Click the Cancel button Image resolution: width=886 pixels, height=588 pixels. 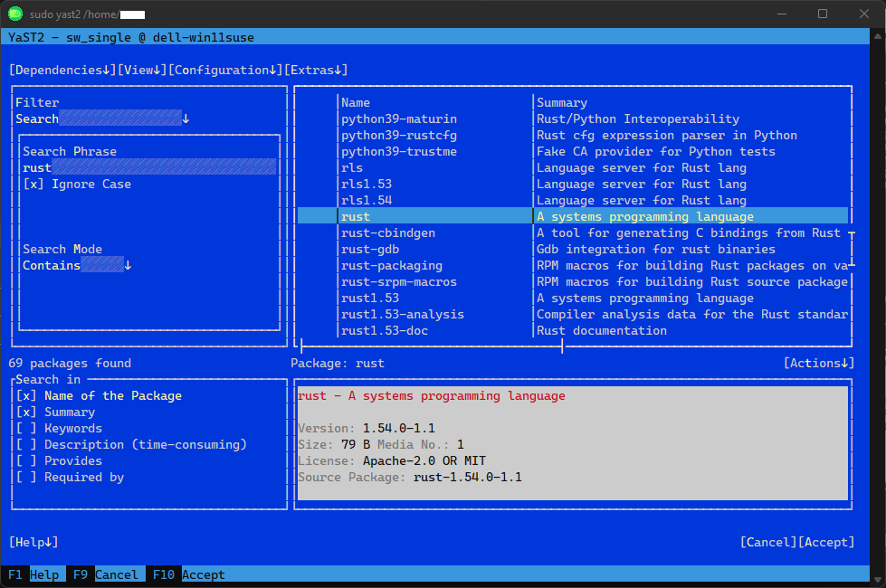[x=769, y=542]
